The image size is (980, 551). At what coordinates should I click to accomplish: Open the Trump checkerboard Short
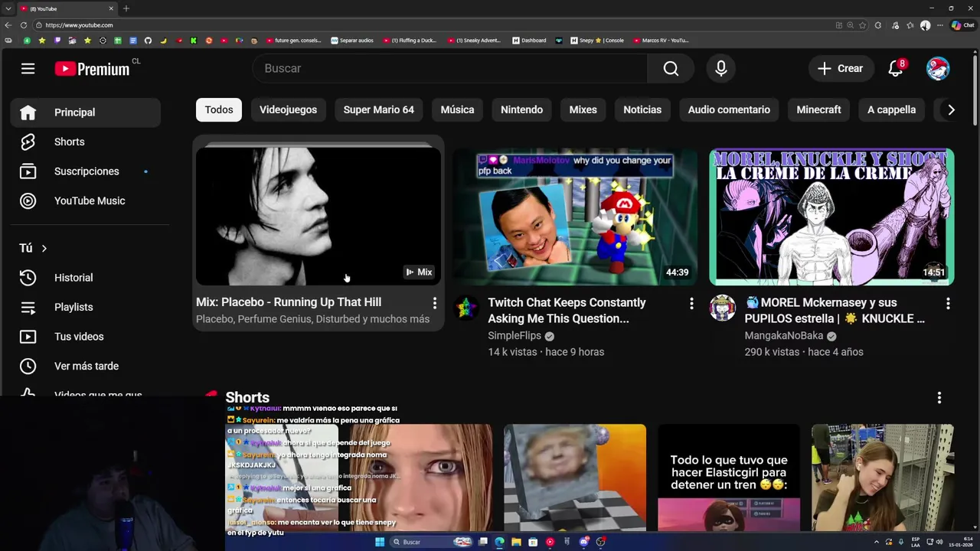point(575,478)
